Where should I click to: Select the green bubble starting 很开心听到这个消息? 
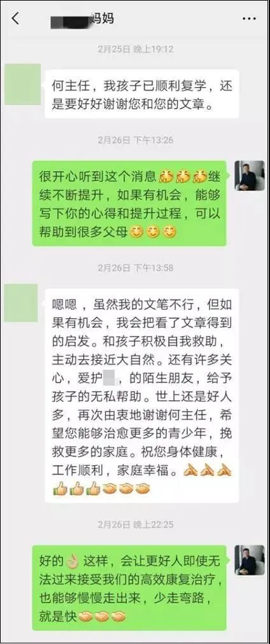(x=129, y=204)
